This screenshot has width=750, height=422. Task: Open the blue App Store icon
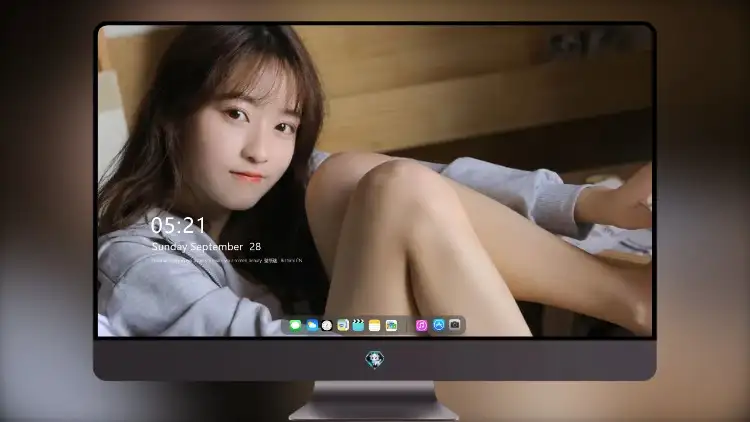[439, 325]
